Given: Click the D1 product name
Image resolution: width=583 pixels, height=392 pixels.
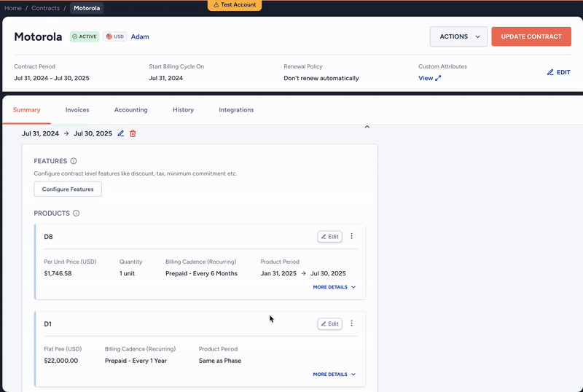Looking at the screenshot, I should (x=47, y=324).
